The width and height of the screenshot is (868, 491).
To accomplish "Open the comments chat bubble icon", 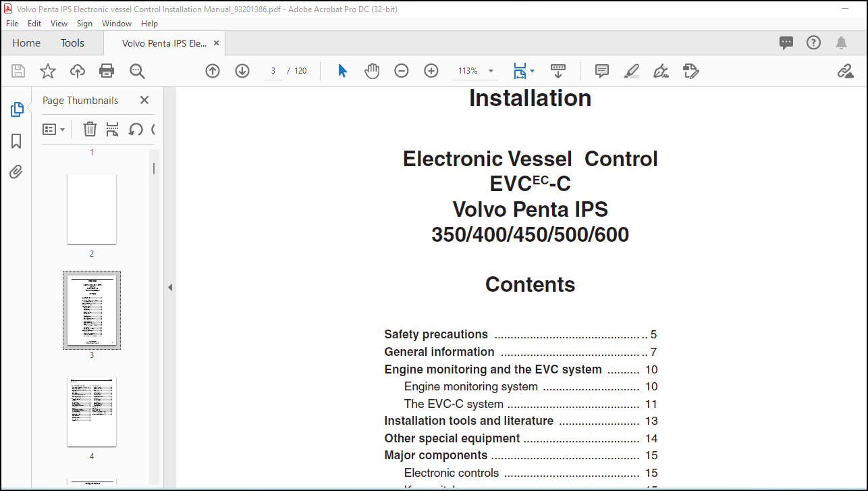I will pos(786,43).
